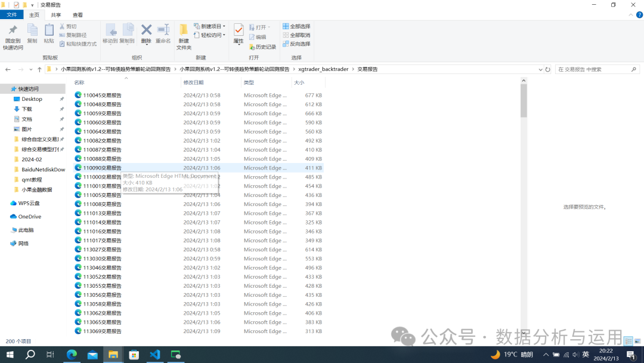The width and height of the screenshot is (644, 363).
Task: Open the Open button dropdown in ribbon
Action: point(269,27)
